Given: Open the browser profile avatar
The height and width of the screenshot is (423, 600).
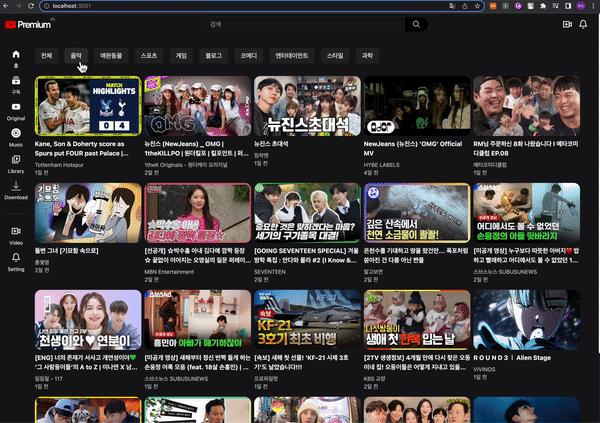Looking at the screenshot, I should (581, 6).
